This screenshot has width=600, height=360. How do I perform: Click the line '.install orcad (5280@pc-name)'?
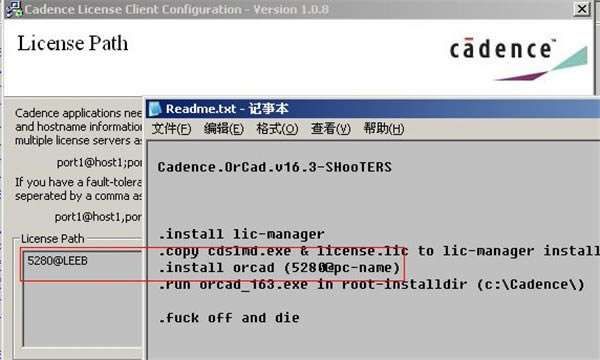coord(279,268)
